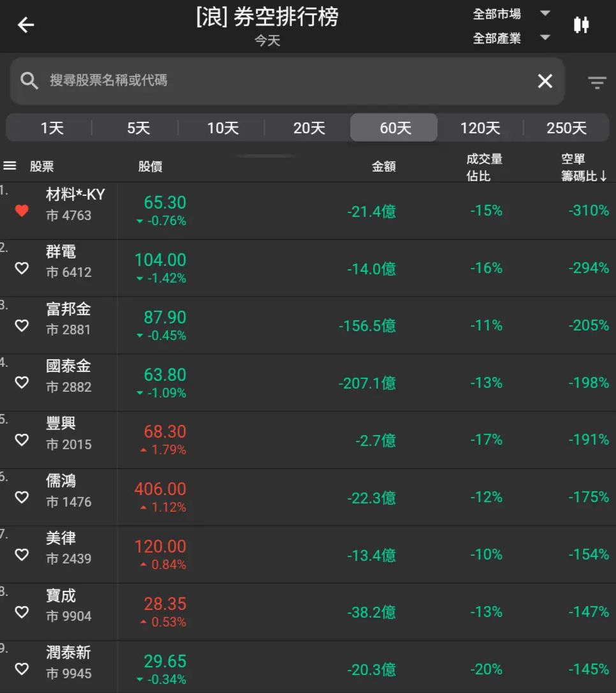Image resolution: width=616 pixels, height=693 pixels.
Task: Open the candlestick chart view icon
Action: pyautogui.click(x=581, y=25)
